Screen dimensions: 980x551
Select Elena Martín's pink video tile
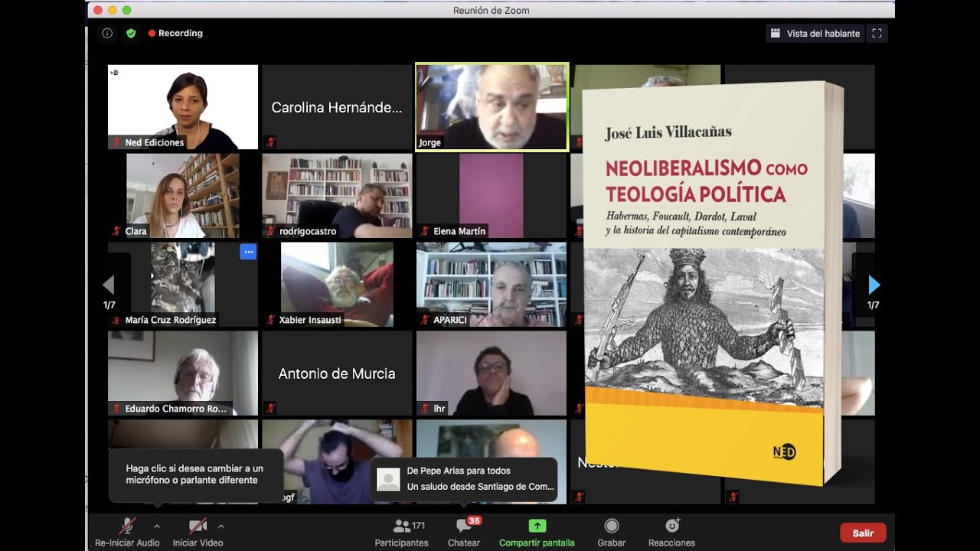tap(492, 196)
